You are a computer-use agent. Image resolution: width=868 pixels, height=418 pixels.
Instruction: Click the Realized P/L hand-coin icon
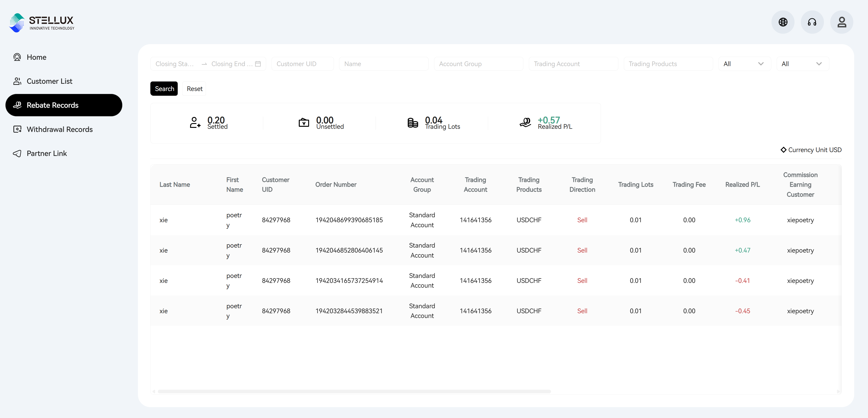coord(525,122)
